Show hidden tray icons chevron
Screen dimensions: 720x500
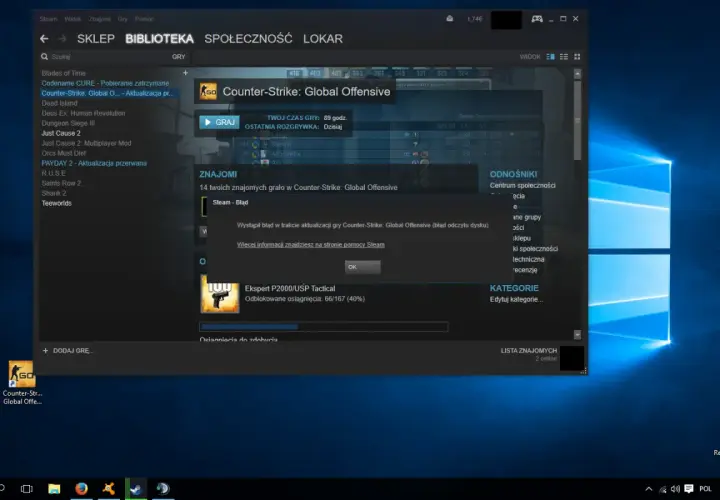pos(648,489)
